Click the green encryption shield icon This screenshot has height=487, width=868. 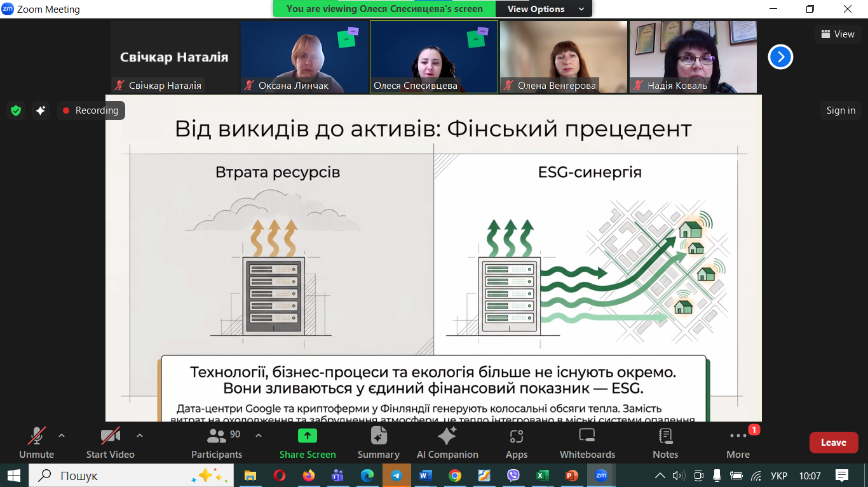point(16,110)
